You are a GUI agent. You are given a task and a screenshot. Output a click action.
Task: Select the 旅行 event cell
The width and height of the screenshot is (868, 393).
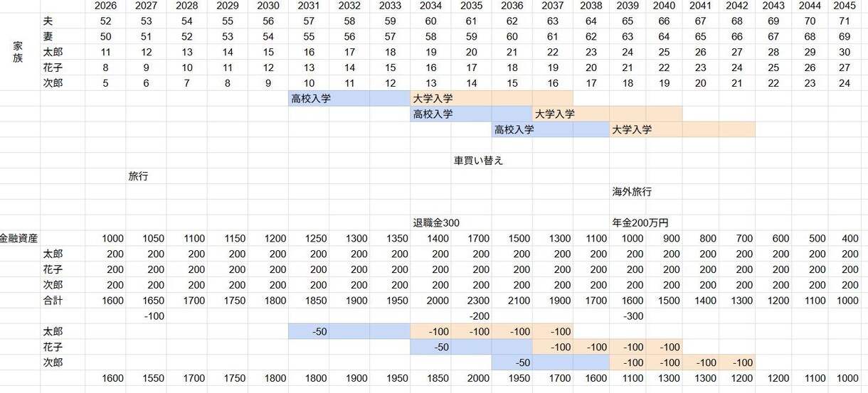[138, 176]
